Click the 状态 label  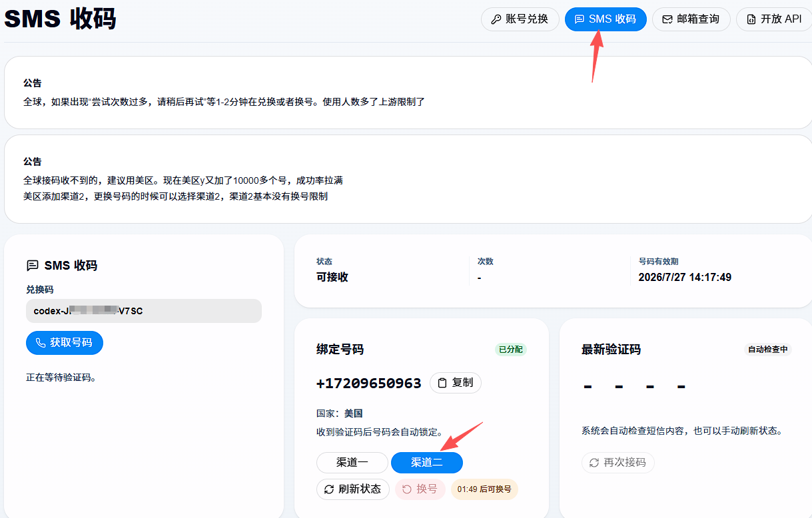coord(324,262)
